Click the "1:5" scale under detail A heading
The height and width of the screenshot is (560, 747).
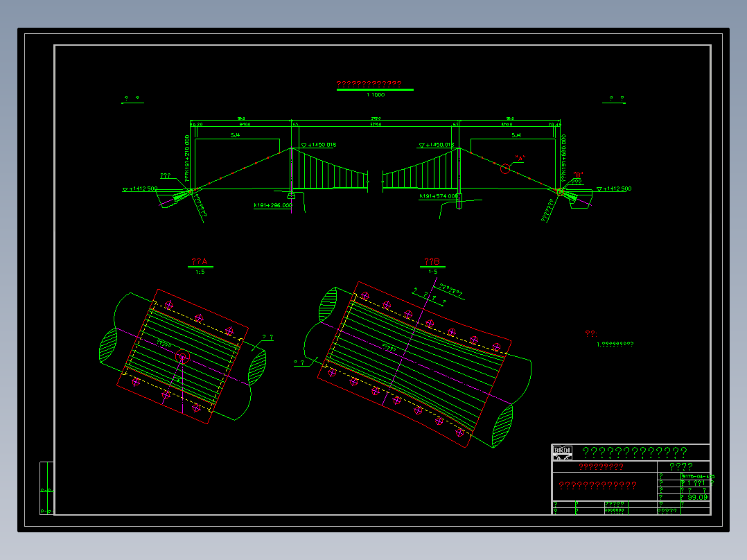[x=200, y=272]
